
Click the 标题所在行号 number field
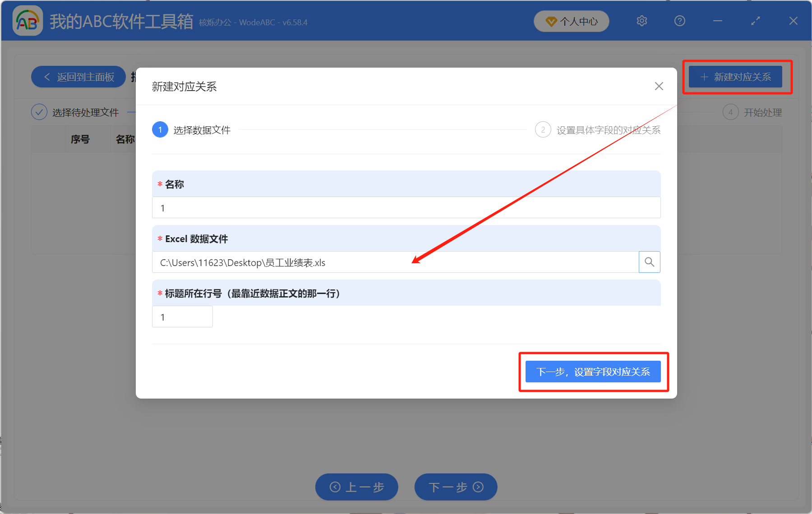pyautogui.click(x=182, y=317)
